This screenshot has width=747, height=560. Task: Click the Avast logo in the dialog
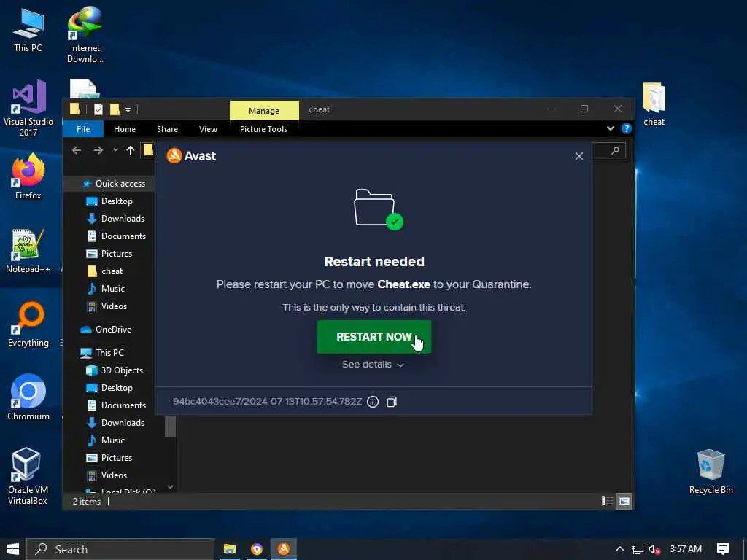[191, 156]
